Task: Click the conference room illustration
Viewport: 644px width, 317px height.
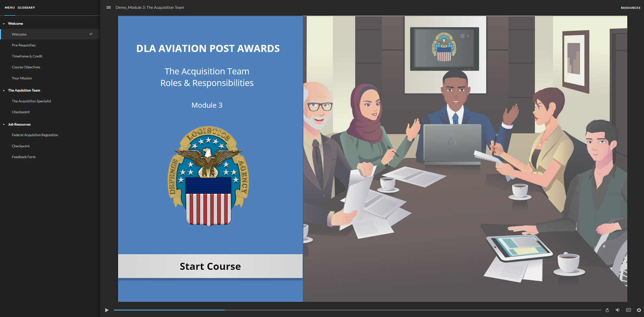Action: 465,159
